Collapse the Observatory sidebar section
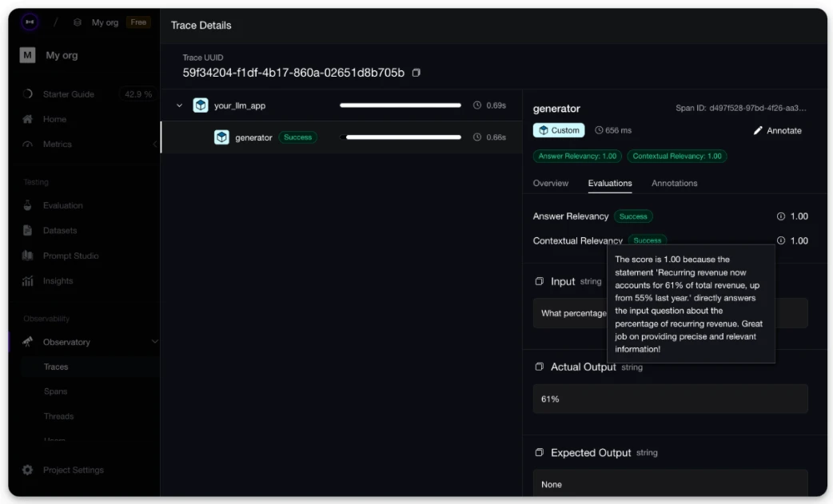 (x=154, y=342)
